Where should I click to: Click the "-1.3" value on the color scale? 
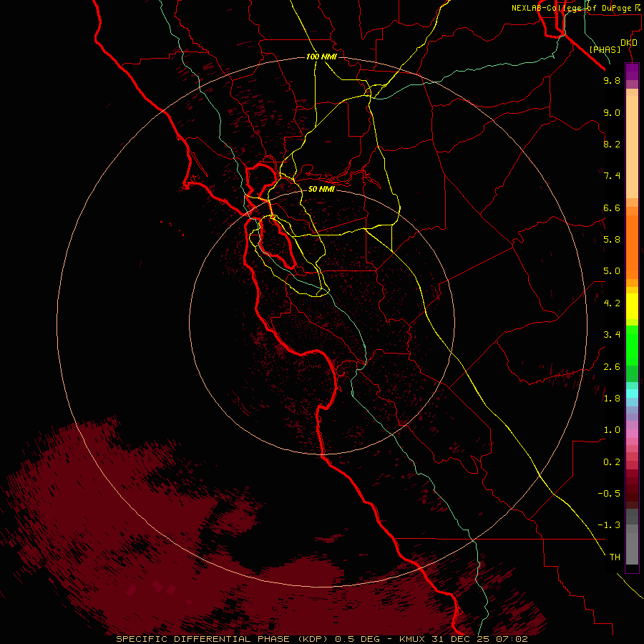tap(609, 525)
